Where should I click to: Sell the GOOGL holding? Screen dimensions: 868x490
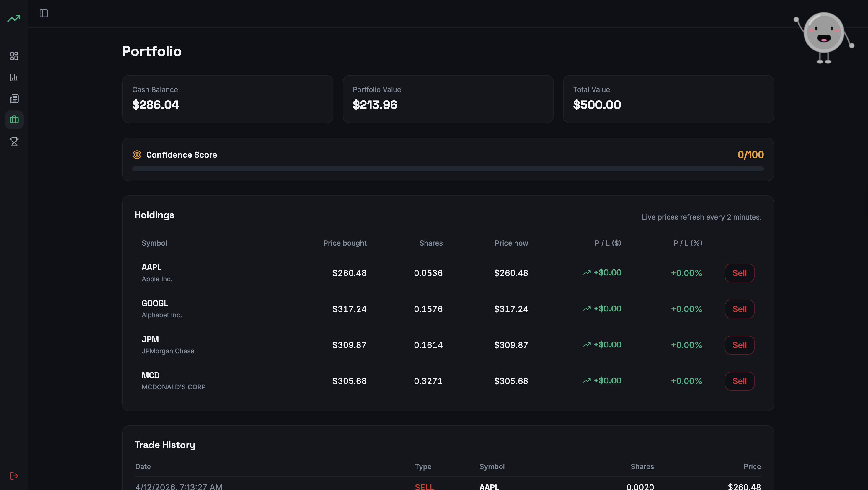point(739,309)
